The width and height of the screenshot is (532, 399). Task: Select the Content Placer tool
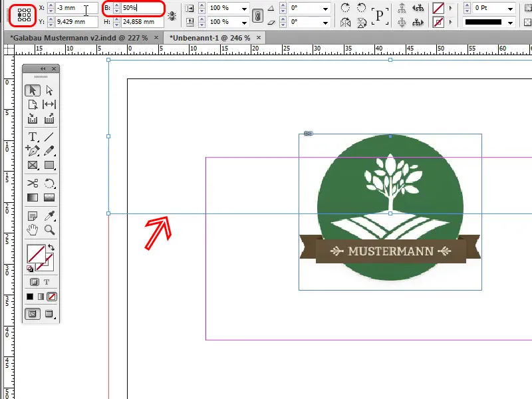[49, 118]
